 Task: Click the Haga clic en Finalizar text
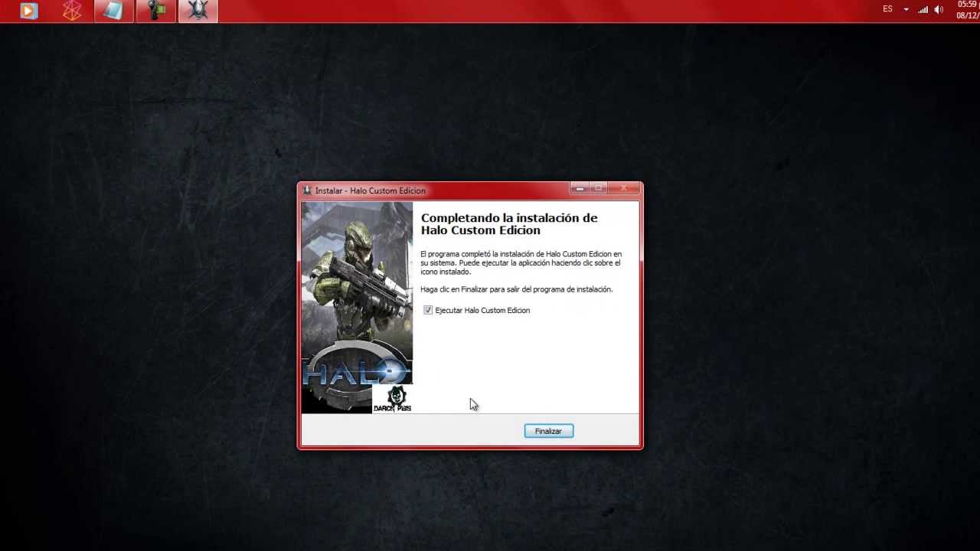click(517, 289)
